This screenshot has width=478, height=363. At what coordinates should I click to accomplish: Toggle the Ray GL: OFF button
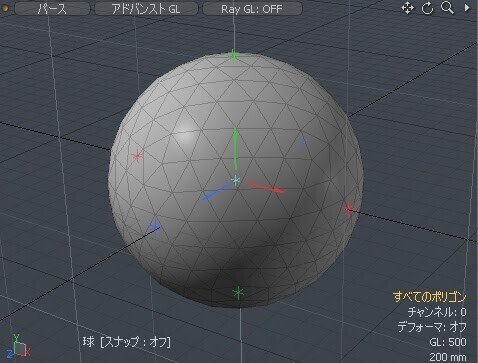pos(252,8)
